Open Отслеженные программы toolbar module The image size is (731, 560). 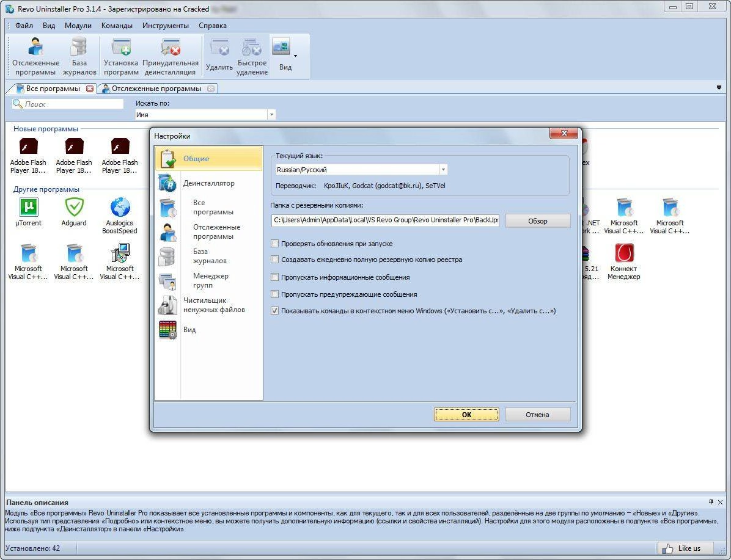35,56
